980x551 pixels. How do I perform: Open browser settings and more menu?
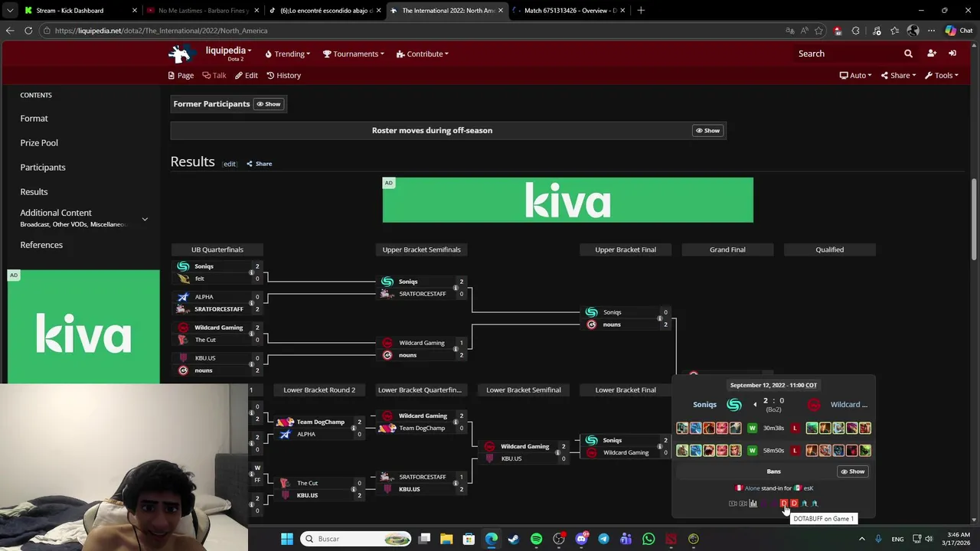coord(931,31)
